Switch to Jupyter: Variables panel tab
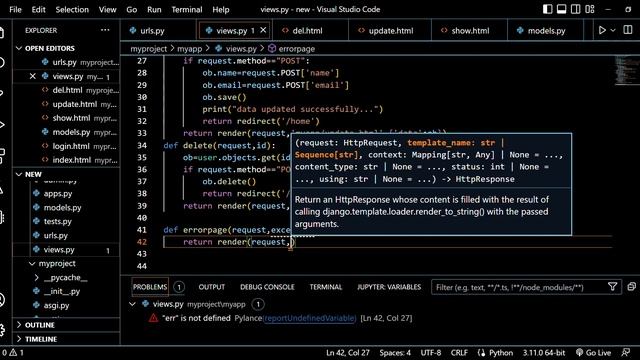This screenshot has height=360, width=640. 389,287
